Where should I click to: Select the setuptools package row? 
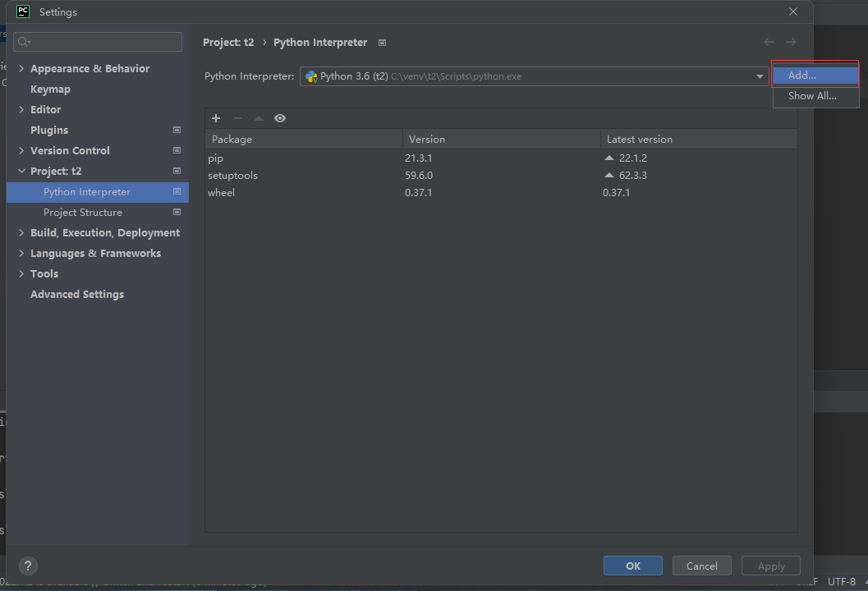coord(501,176)
